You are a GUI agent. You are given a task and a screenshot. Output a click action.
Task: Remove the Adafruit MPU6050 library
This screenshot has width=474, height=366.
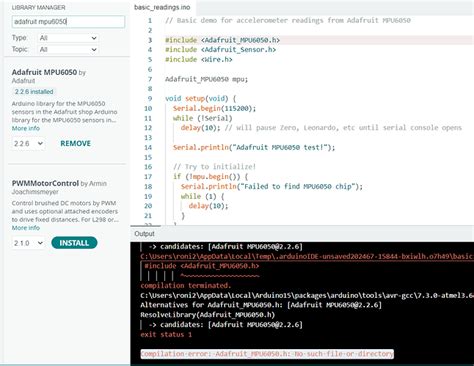pos(75,144)
